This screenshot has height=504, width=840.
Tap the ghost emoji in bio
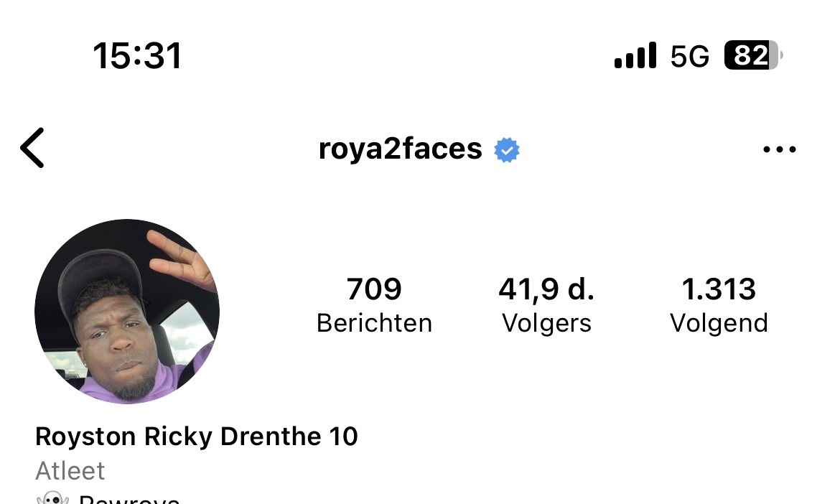pos(52,498)
